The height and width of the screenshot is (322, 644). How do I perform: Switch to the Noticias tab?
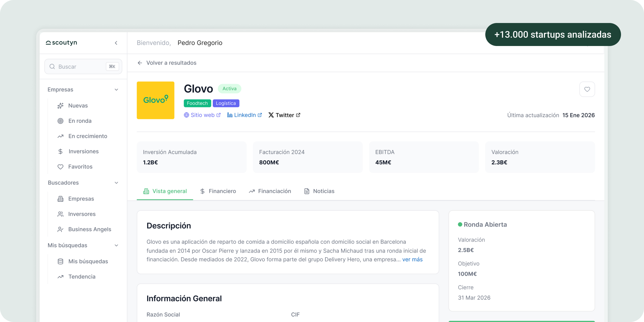319,191
